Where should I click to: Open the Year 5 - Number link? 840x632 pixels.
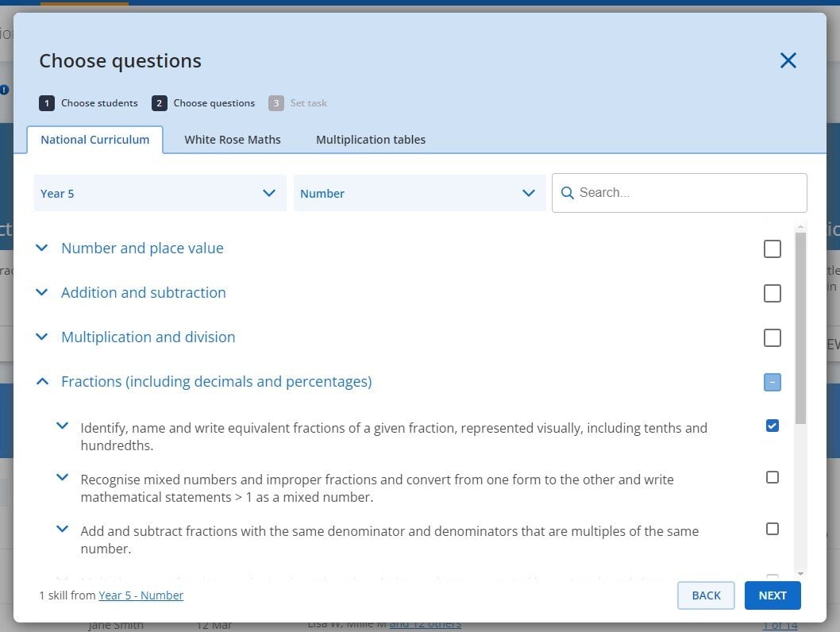tap(141, 595)
